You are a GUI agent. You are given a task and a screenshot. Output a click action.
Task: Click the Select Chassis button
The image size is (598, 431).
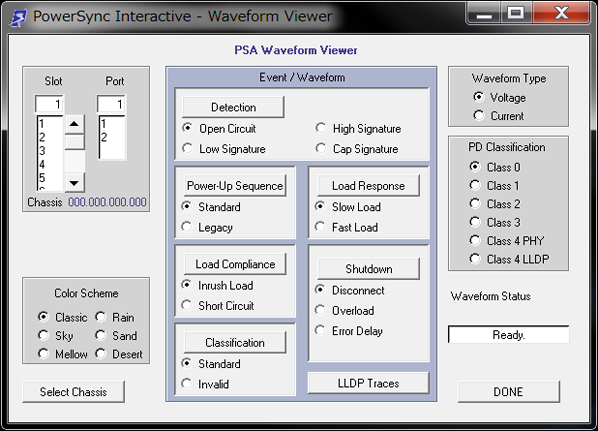tap(73, 391)
